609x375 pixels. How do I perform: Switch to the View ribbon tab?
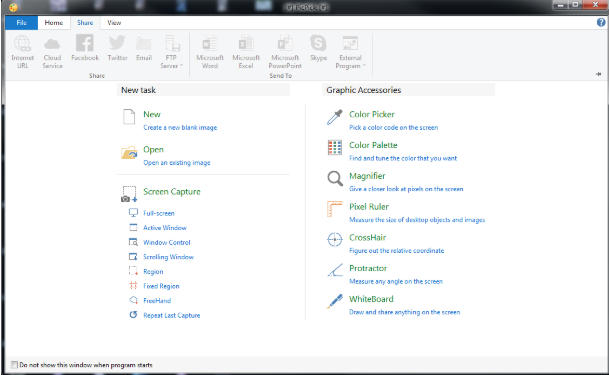(x=114, y=23)
